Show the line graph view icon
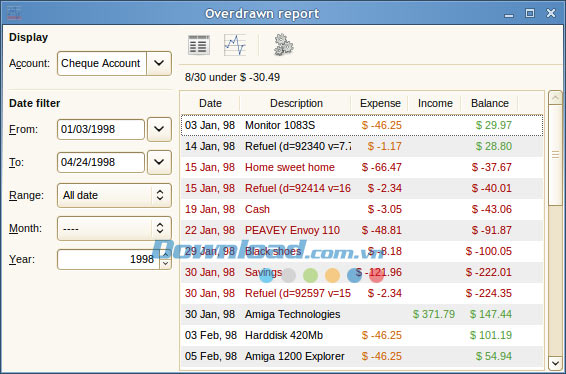Image resolution: width=566 pixels, height=374 pixels. coord(235,45)
